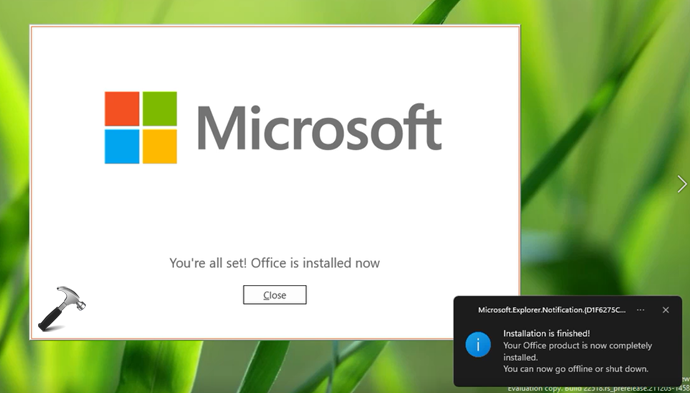This screenshot has height=393, width=690.
Task: Click 'You can now go offline or shut down' text
Action: [576, 369]
